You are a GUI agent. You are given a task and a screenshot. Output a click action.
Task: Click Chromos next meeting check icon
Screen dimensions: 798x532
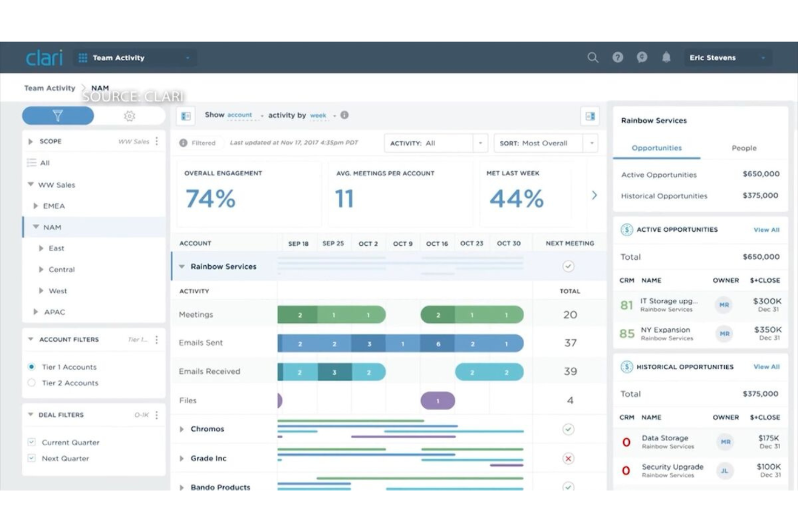(x=568, y=429)
